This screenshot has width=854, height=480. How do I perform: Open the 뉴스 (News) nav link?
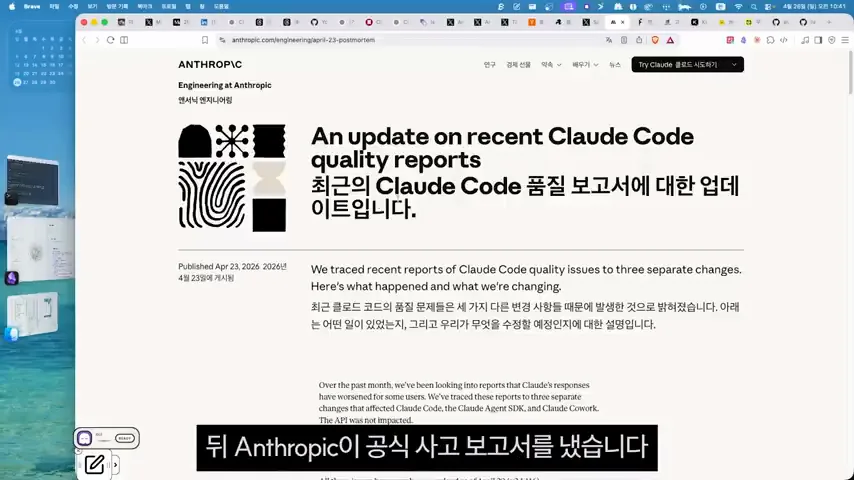point(614,64)
